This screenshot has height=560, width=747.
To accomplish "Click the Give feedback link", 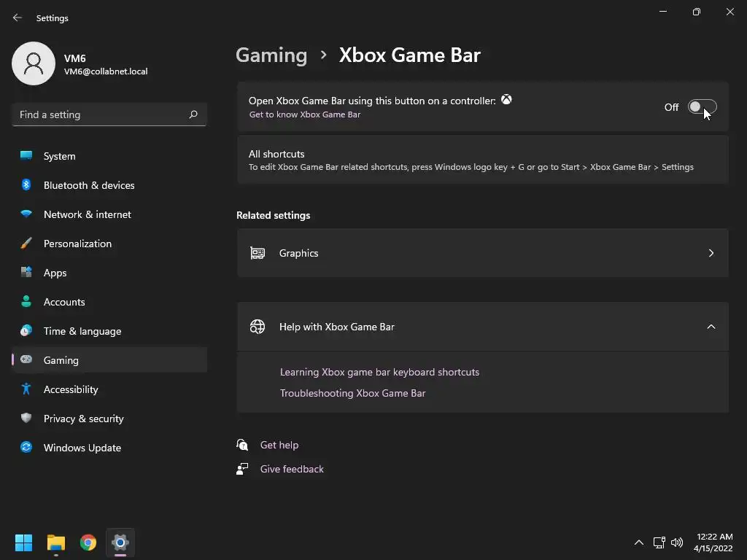I will tap(292, 469).
